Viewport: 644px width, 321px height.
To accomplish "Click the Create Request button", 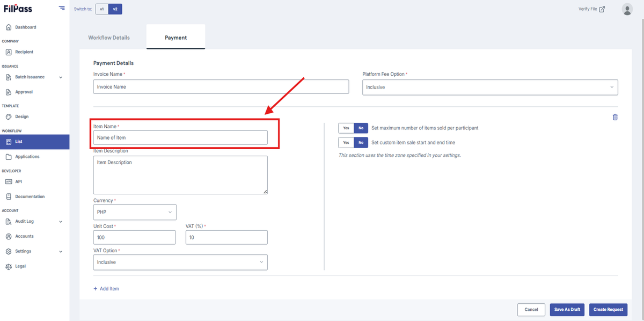I will tap(608, 310).
